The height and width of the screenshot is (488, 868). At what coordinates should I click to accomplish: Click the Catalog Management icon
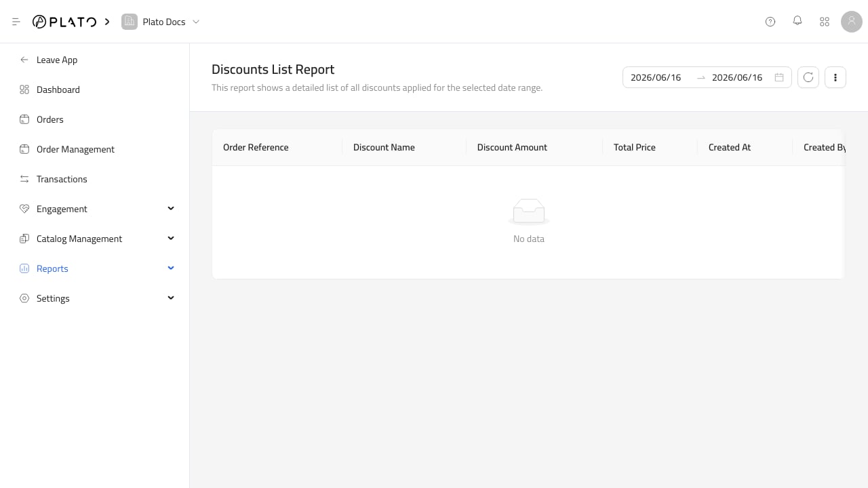coord(24,239)
